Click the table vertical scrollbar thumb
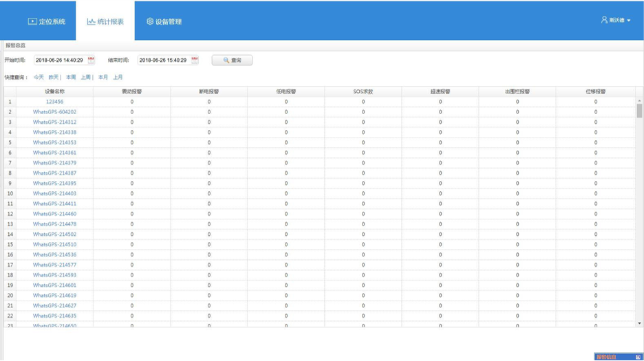Screen dimensions: 644x361 [x=639, y=111]
